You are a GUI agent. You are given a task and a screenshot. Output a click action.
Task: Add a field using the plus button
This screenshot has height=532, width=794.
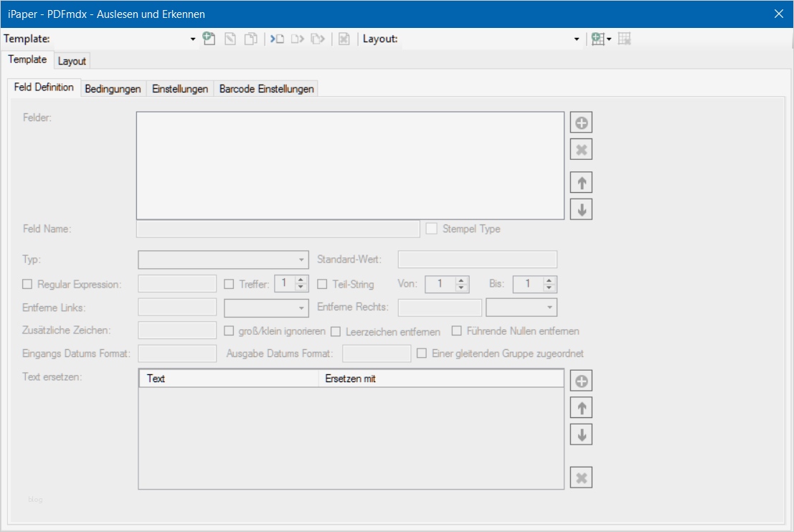click(581, 122)
